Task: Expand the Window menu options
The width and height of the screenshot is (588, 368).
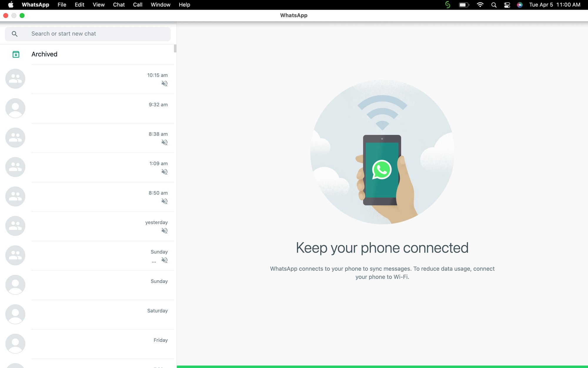Action: coord(161,5)
